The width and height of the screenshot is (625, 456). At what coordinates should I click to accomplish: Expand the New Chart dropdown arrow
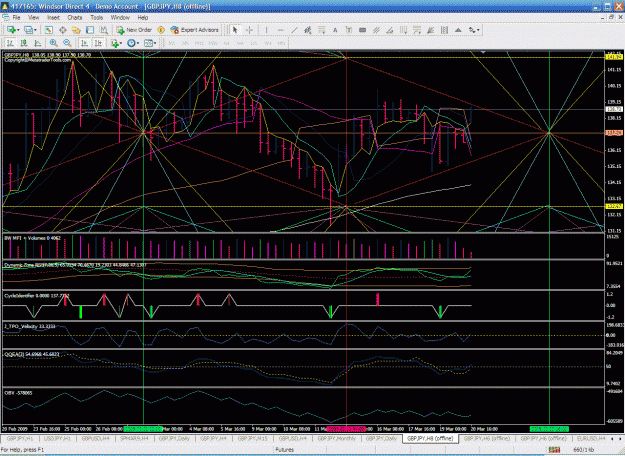pos(19,30)
